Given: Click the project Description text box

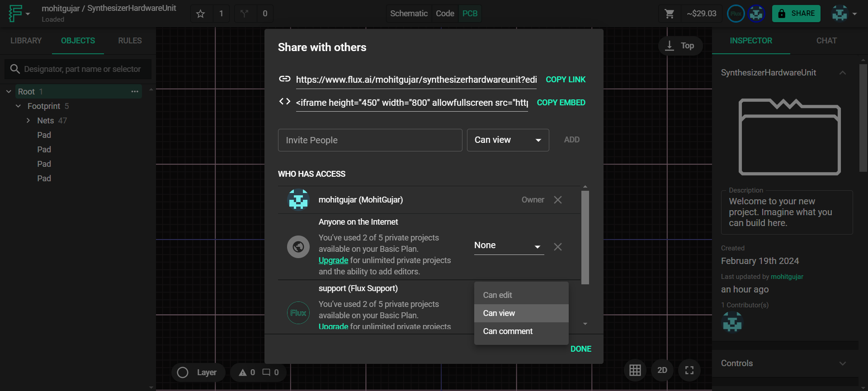Looking at the screenshot, I should pos(787,212).
